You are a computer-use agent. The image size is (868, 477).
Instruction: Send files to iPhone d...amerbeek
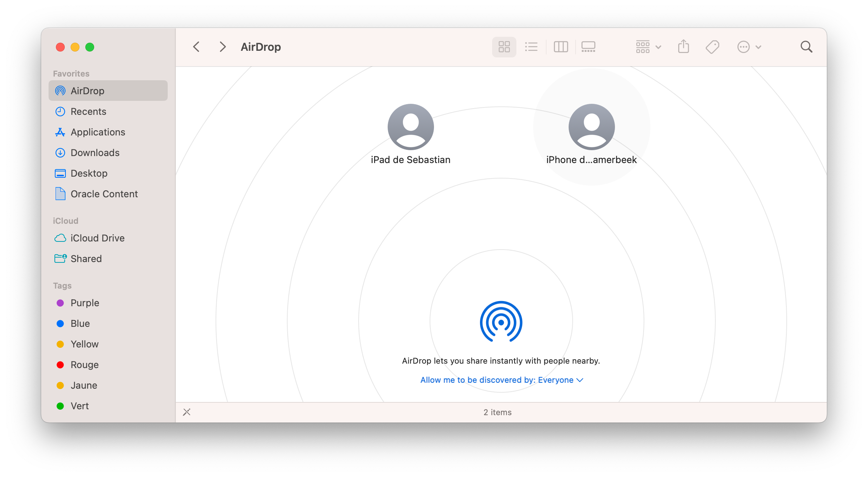click(591, 127)
